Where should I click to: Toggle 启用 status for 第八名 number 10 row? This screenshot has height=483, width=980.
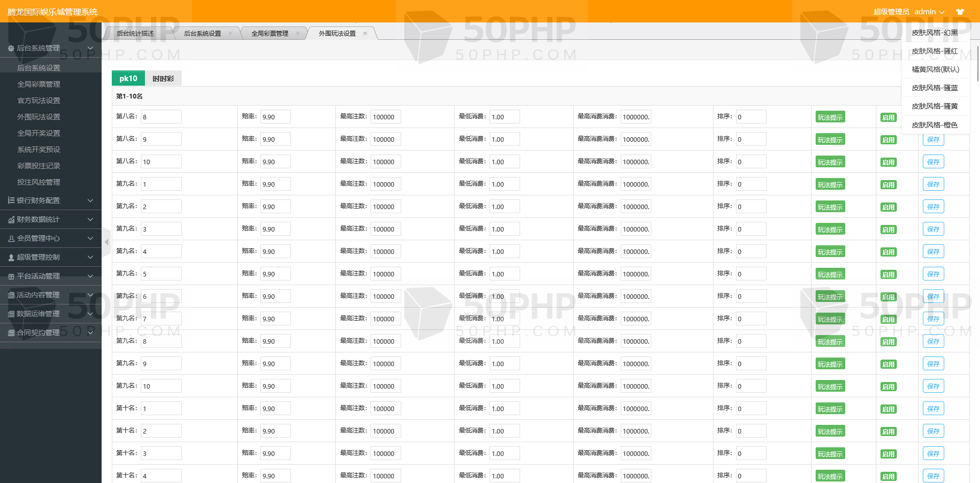point(888,162)
